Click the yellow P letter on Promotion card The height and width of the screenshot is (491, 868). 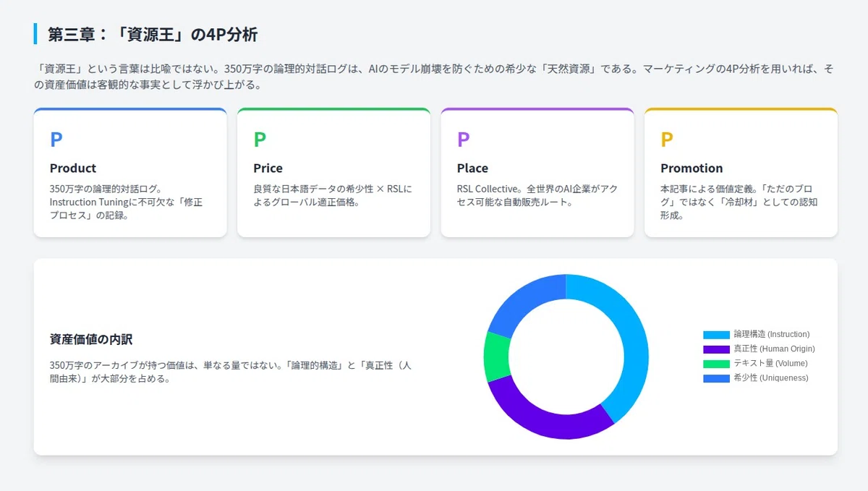(667, 140)
